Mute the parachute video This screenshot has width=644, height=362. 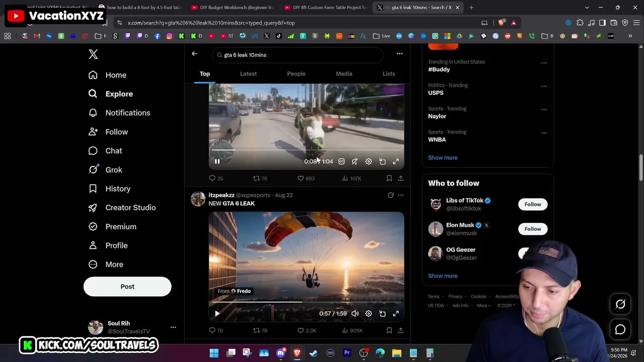click(355, 314)
